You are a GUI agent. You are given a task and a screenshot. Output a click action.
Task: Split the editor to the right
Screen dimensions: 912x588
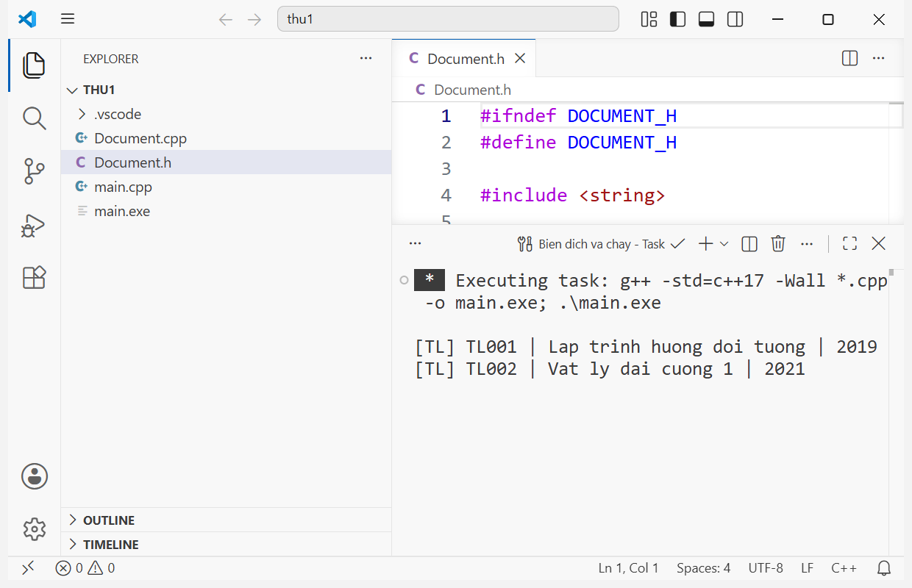click(849, 58)
